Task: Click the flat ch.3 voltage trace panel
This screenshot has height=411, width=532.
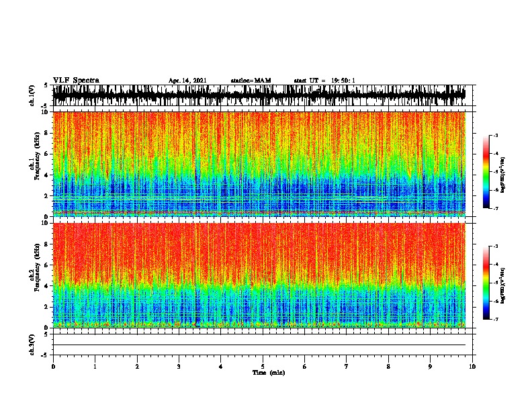Action: click(264, 345)
